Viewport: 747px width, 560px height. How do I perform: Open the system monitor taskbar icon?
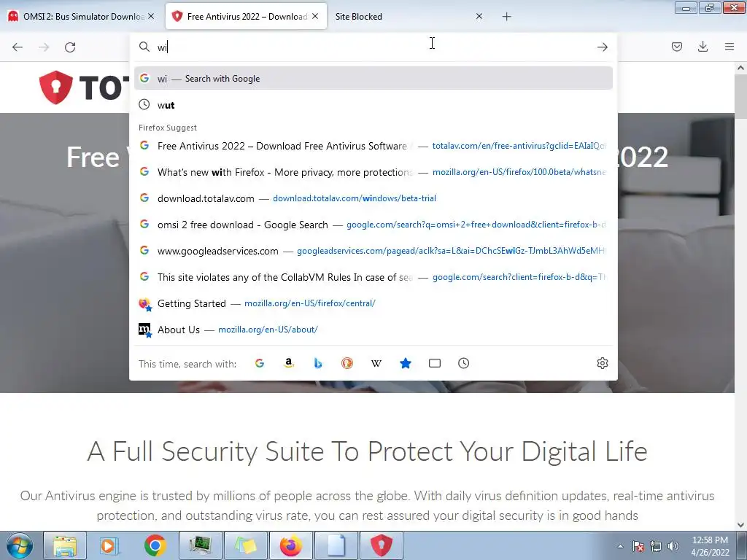click(201, 545)
